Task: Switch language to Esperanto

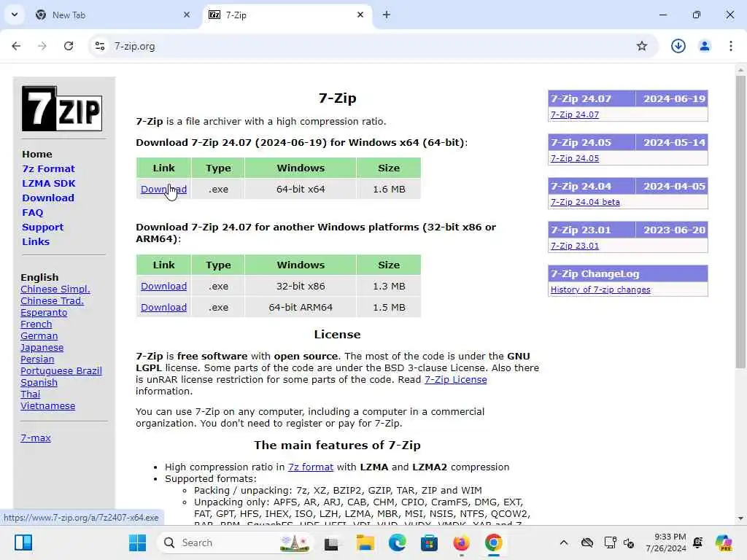Action: pyautogui.click(x=44, y=312)
